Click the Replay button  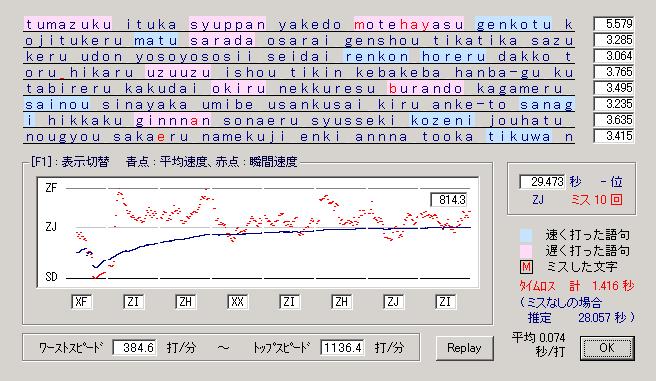[464, 348]
